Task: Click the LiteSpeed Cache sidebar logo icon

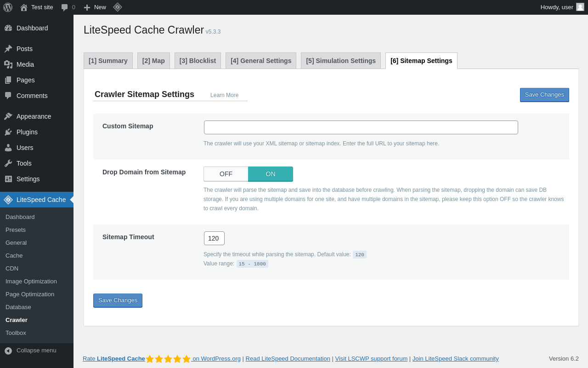Action: point(8,200)
